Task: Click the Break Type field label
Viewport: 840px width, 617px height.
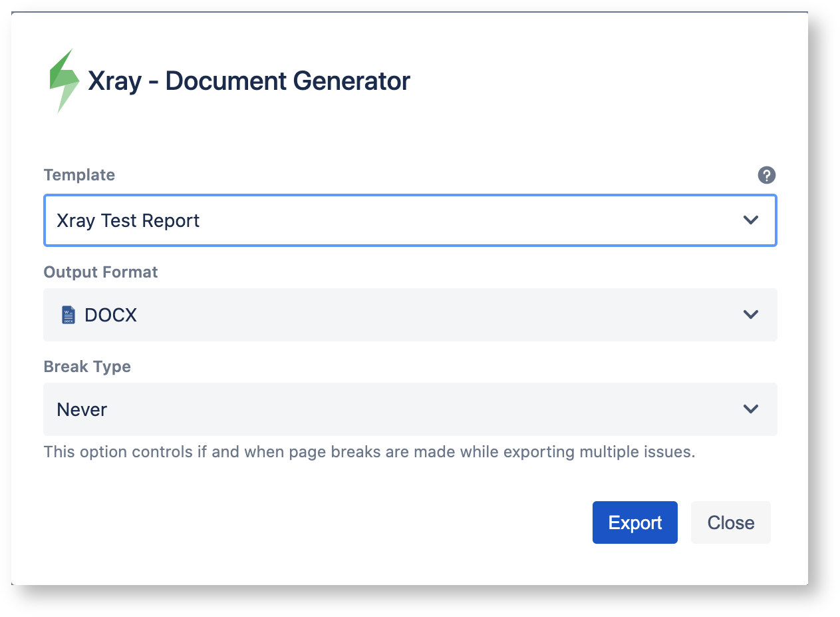Action: pos(87,367)
